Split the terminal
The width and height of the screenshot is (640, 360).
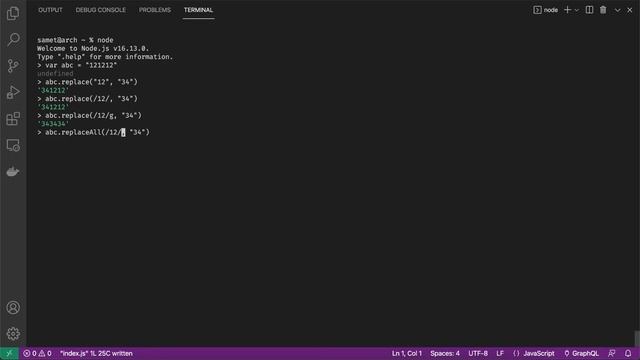pyautogui.click(x=589, y=10)
